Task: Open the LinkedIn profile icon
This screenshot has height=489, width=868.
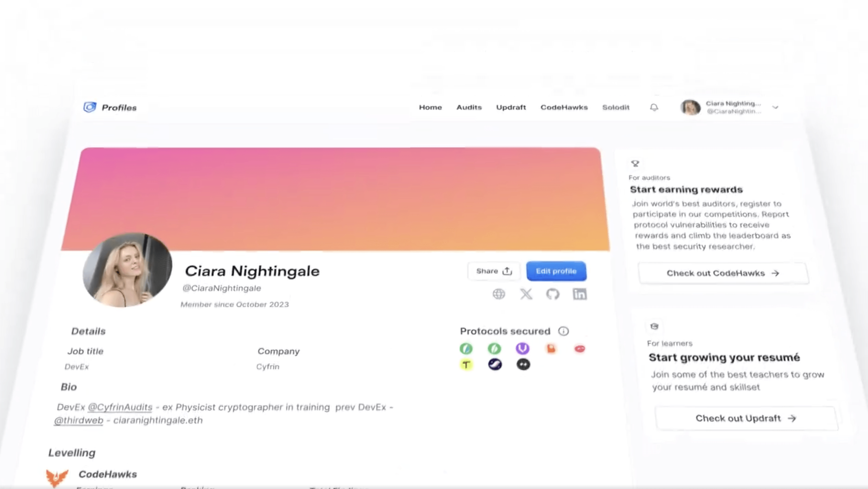Action: click(580, 294)
